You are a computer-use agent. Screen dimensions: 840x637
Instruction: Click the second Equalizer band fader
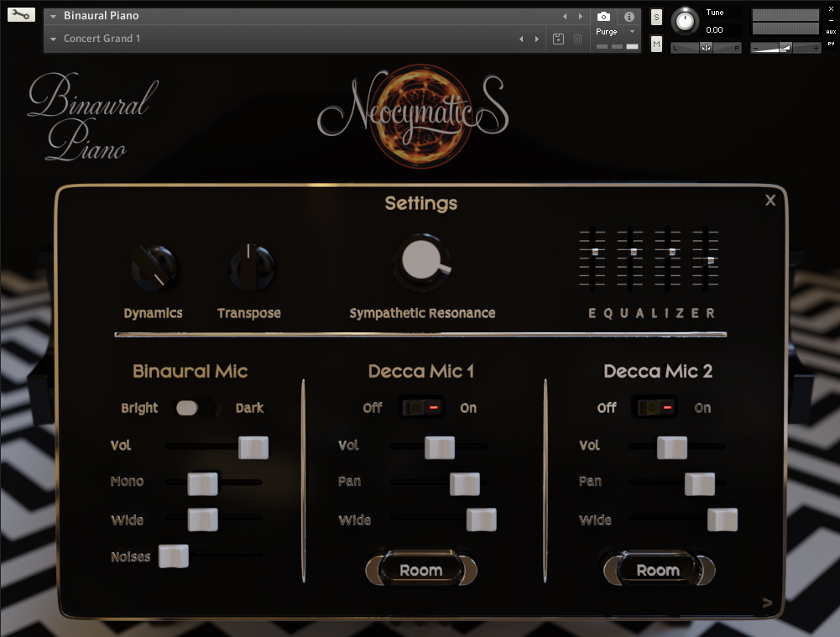634,252
